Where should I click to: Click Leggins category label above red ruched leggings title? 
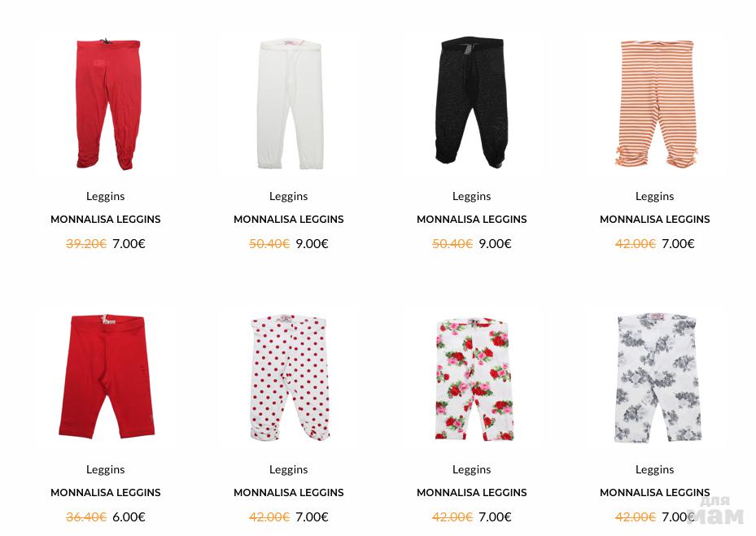pyautogui.click(x=106, y=197)
